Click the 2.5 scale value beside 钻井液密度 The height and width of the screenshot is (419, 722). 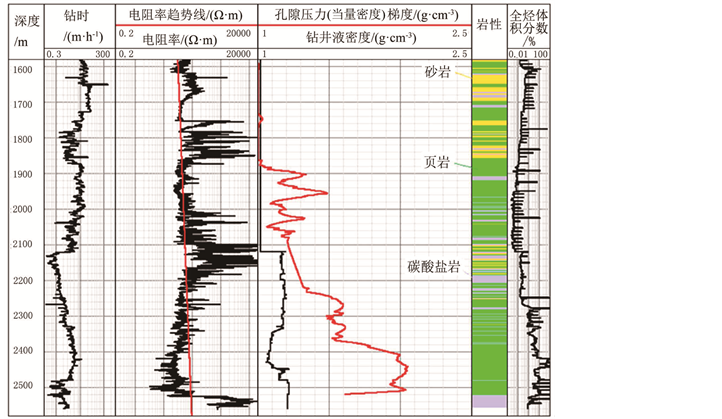[460, 54]
